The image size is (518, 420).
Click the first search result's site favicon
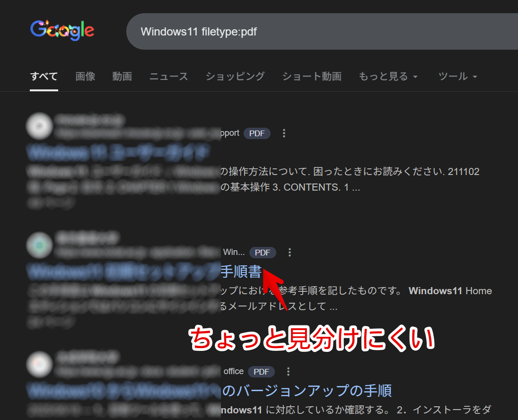(x=39, y=126)
